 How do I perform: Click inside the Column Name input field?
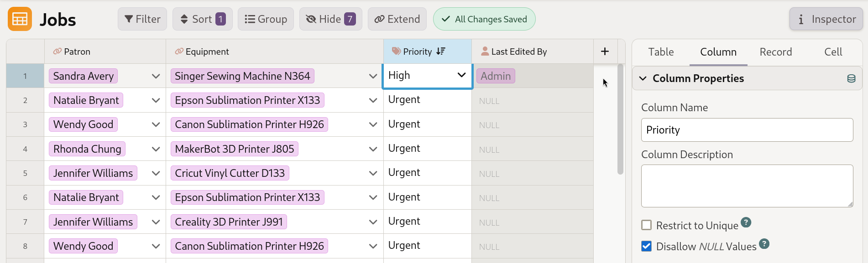click(747, 130)
